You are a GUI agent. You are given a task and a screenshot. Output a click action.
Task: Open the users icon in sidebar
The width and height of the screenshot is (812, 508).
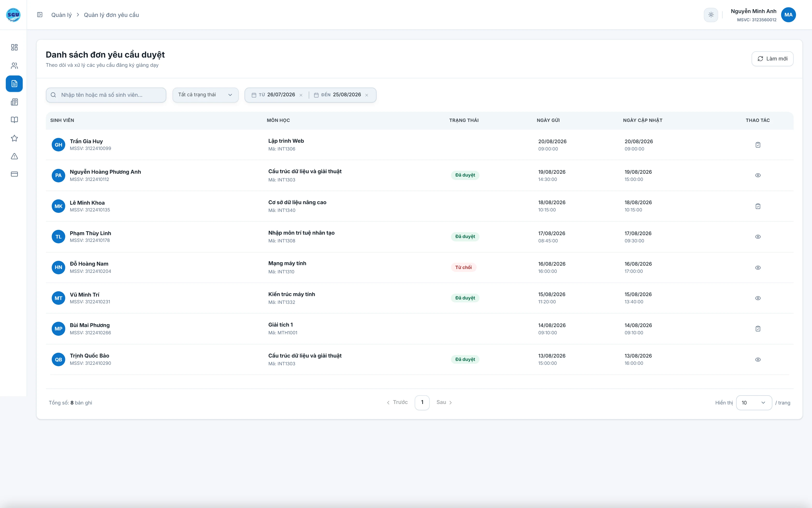point(14,66)
